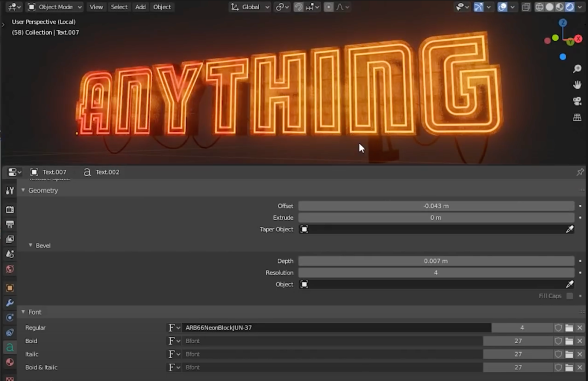Switch to orthographic grid view icon
Screen dimensions: 588x381
577,118
